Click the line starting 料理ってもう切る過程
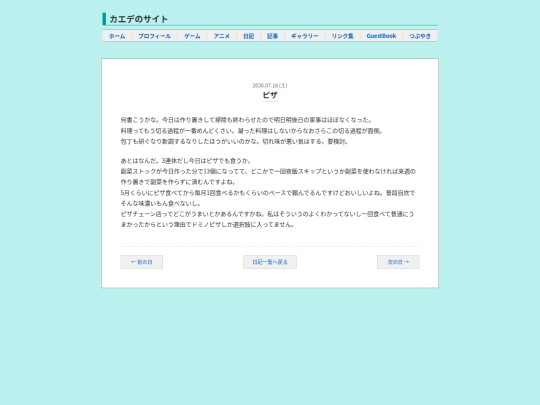The image size is (540, 405). click(x=252, y=131)
